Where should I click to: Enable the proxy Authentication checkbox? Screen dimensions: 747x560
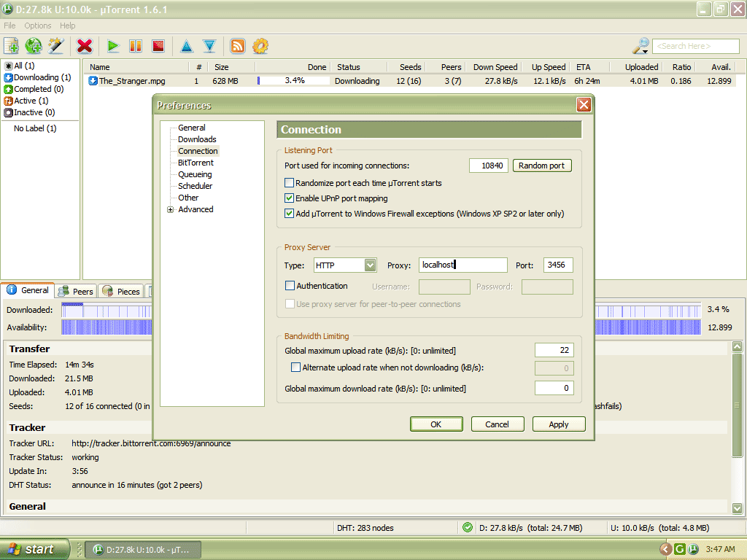tap(290, 286)
